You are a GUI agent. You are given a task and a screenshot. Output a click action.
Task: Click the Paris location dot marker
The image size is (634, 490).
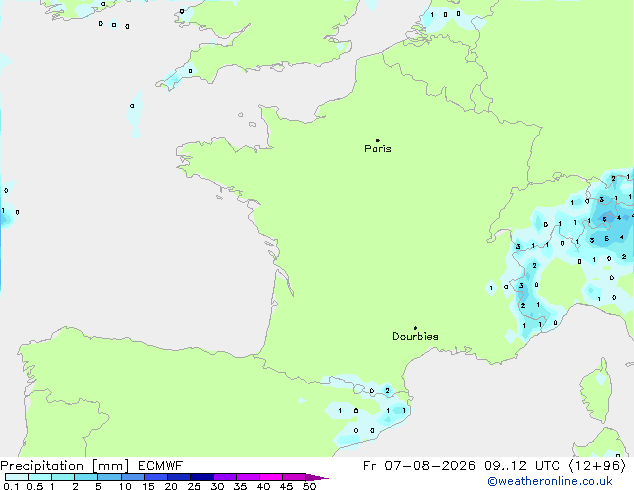coord(378,140)
